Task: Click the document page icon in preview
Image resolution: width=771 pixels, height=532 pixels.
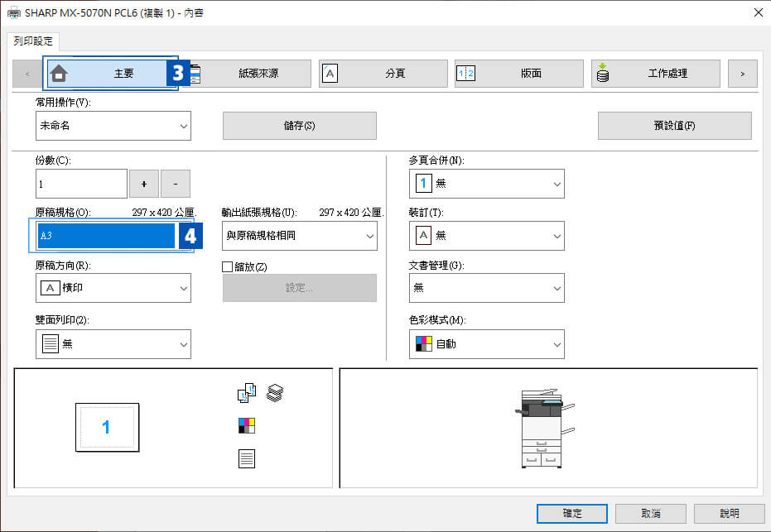Action: point(247,458)
